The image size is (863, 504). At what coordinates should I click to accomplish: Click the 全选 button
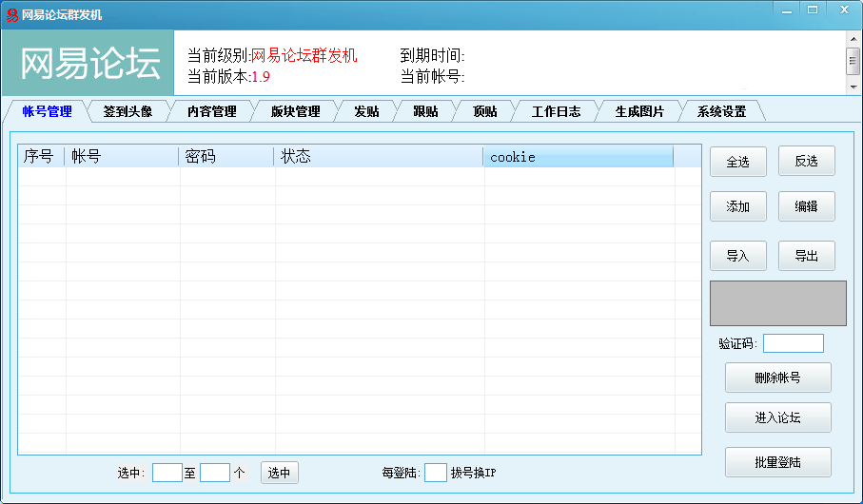tap(738, 162)
